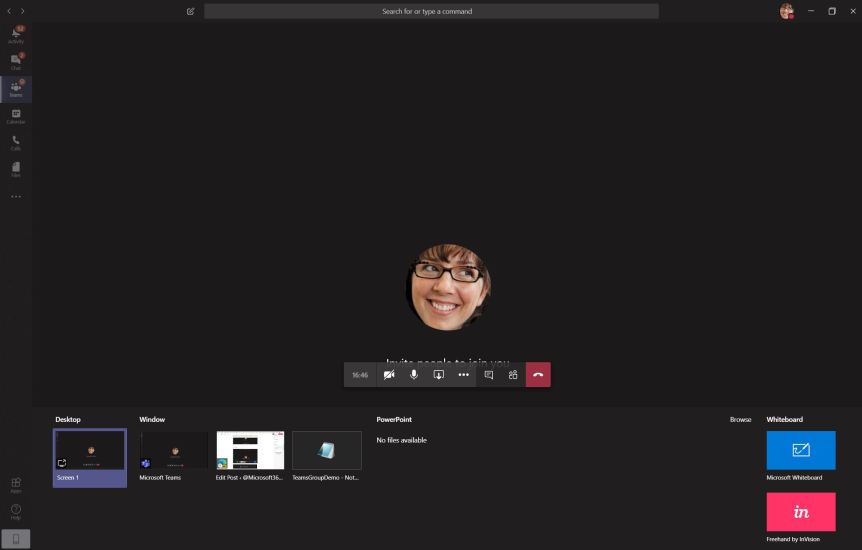Open the Activity feed
The image size is (862, 550).
pos(16,35)
